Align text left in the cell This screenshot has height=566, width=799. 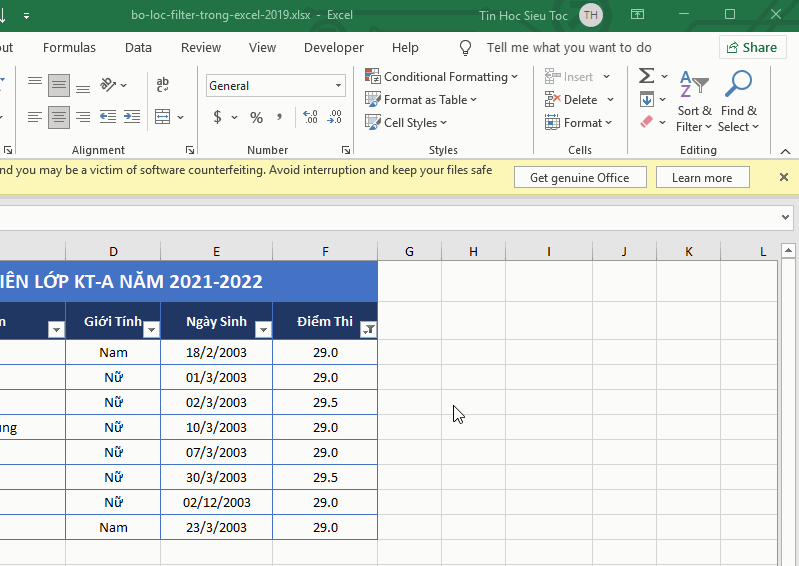35,117
